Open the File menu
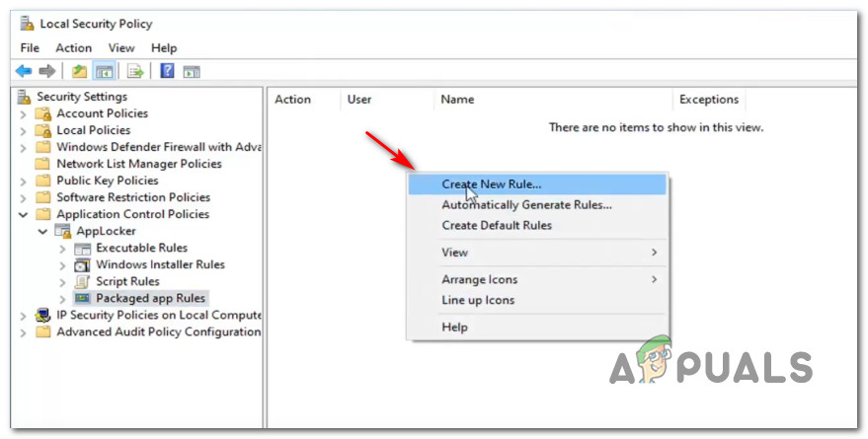Viewport: 868px width, 439px height. pyautogui.click(x=30, y=48)
